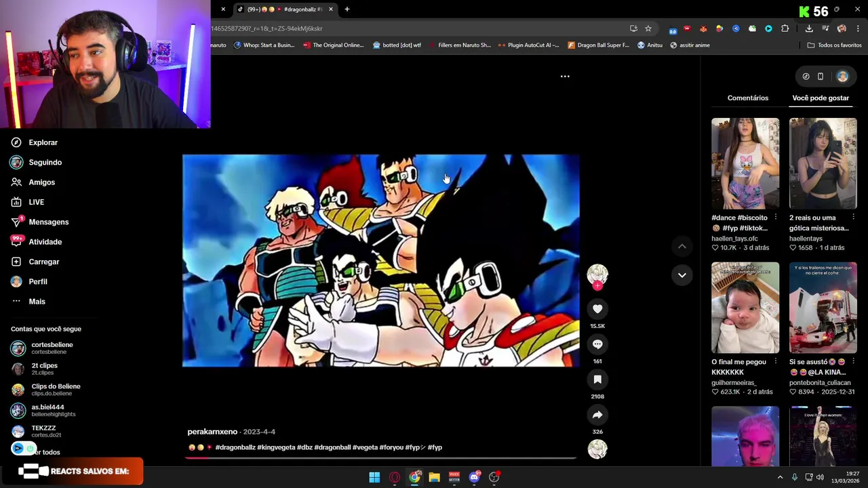Open Todos os favoritos bookmarks folder
868x488 pixels.
tap(834, 45)
